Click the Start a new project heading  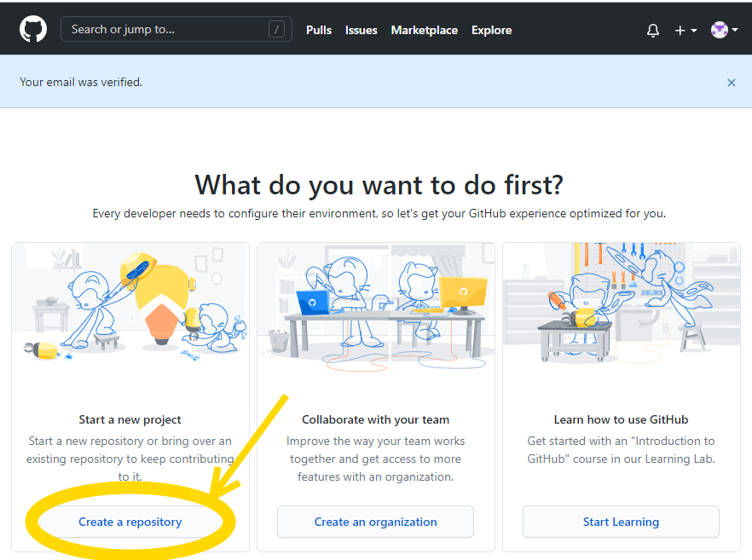(x=130, y=419)
